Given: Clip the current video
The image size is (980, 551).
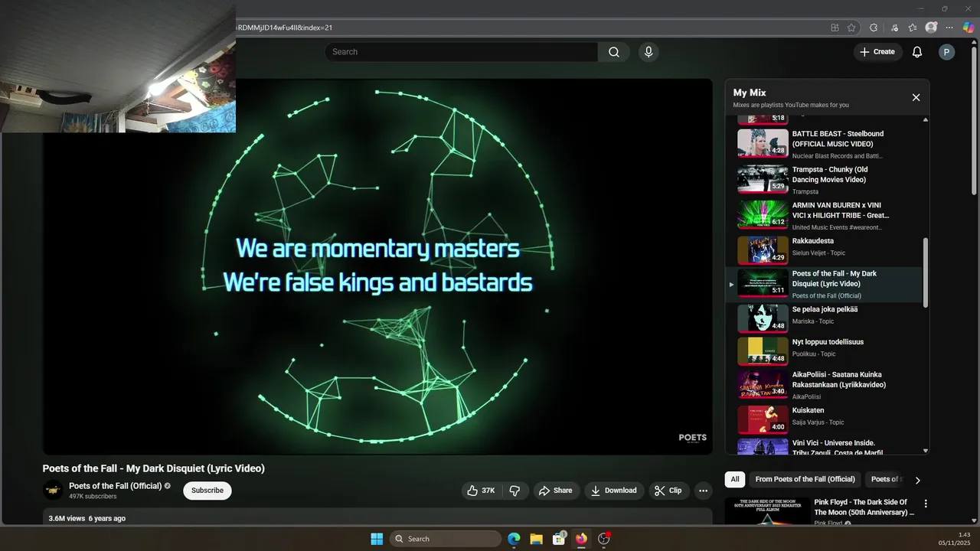Looking at the screenshot, I should point(668,491).
